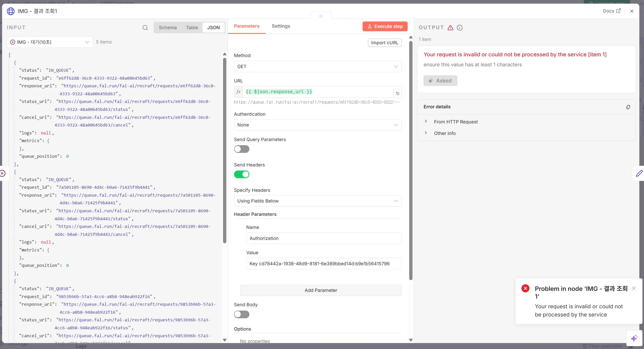
Task: Turn on Send Body toggle
Action: coord(241,314)
